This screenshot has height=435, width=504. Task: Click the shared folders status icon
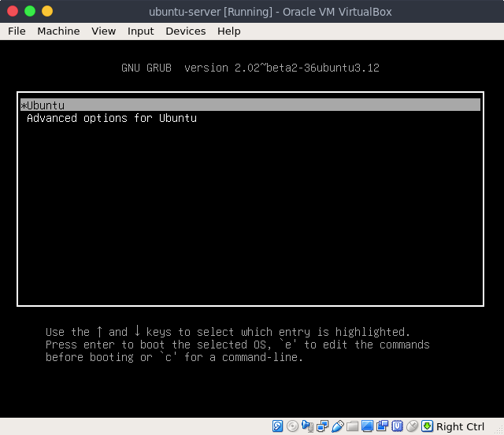(x=352, y=426)
